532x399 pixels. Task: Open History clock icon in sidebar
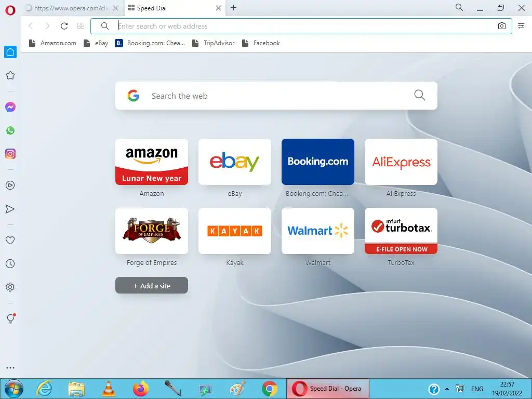pyautogui.click(x=10, y=263)
